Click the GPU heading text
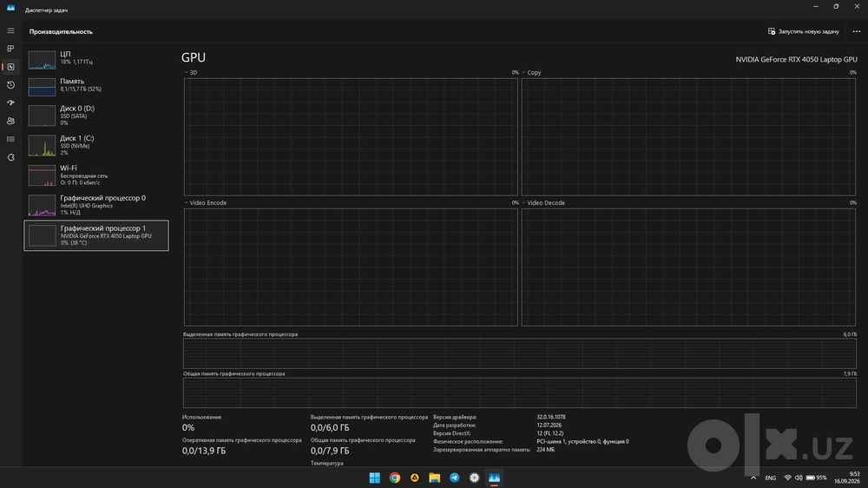The height and width of the screenshot is (488, 868). [194, 57]
